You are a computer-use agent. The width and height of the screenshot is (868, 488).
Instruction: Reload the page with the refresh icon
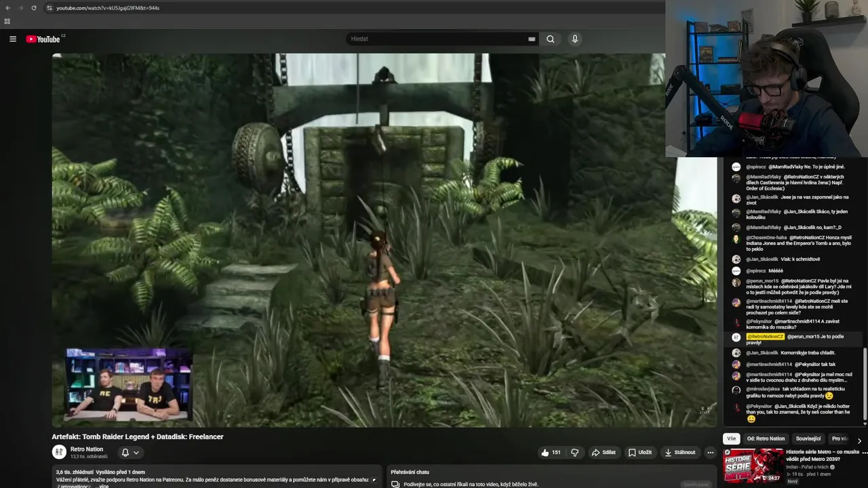click(34, 7)
